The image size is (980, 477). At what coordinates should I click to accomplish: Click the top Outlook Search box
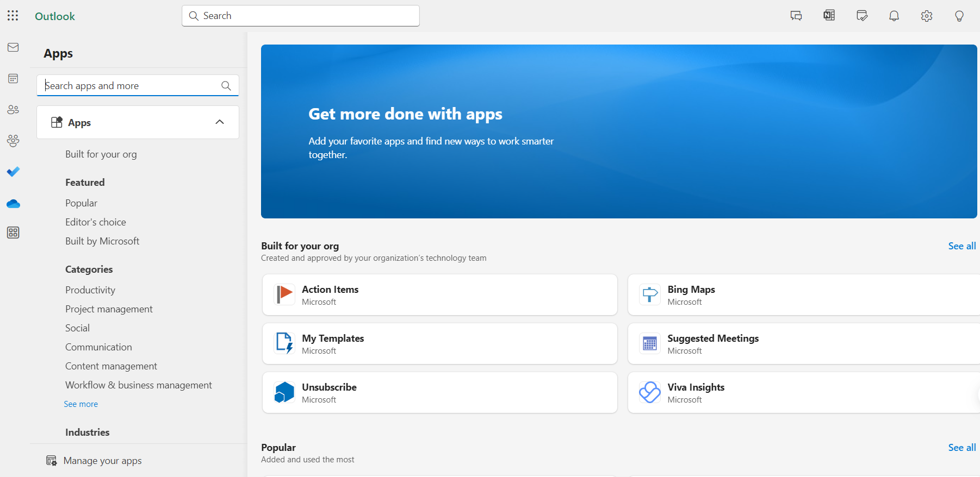301,16
